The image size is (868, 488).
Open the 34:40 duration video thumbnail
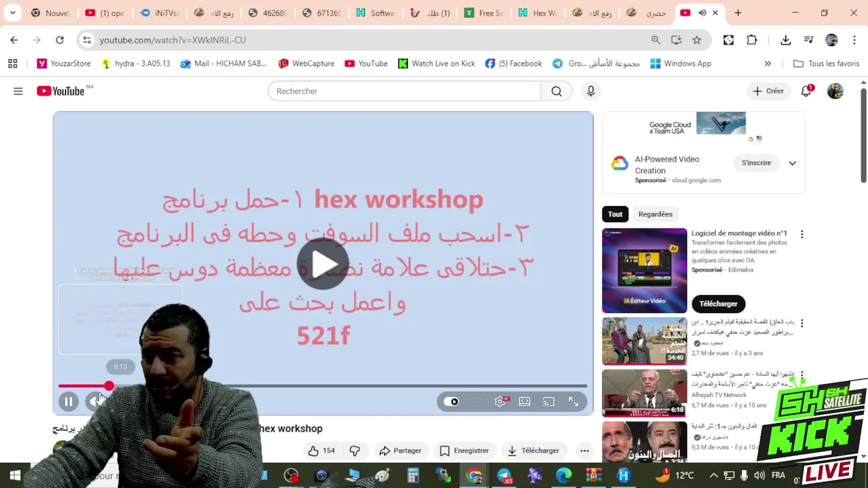pos(644,341)
